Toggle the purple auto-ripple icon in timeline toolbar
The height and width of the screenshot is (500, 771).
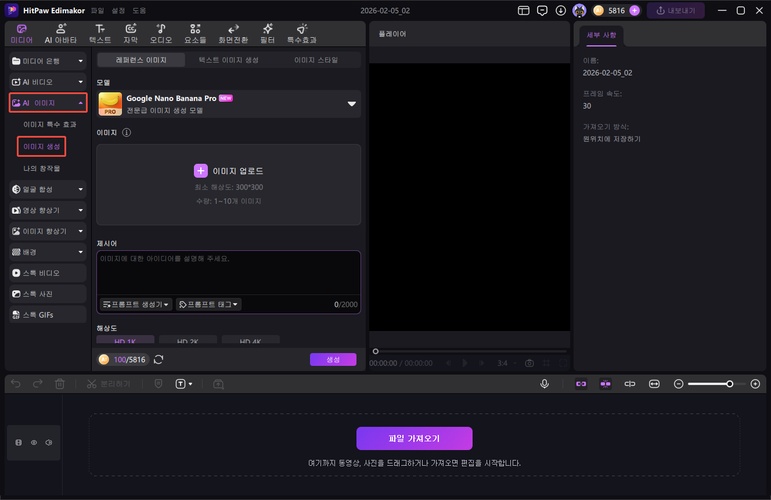(605, 383)
